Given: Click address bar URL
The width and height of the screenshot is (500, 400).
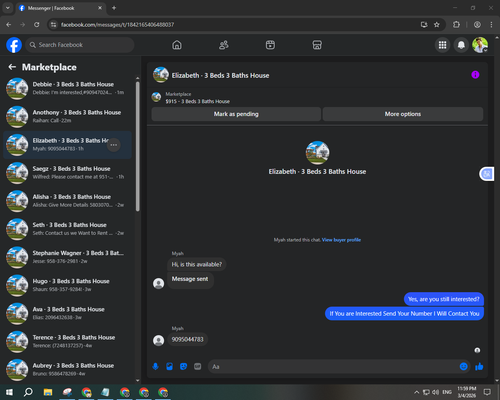Looking at the screenshot, I should tap(117, 25).
